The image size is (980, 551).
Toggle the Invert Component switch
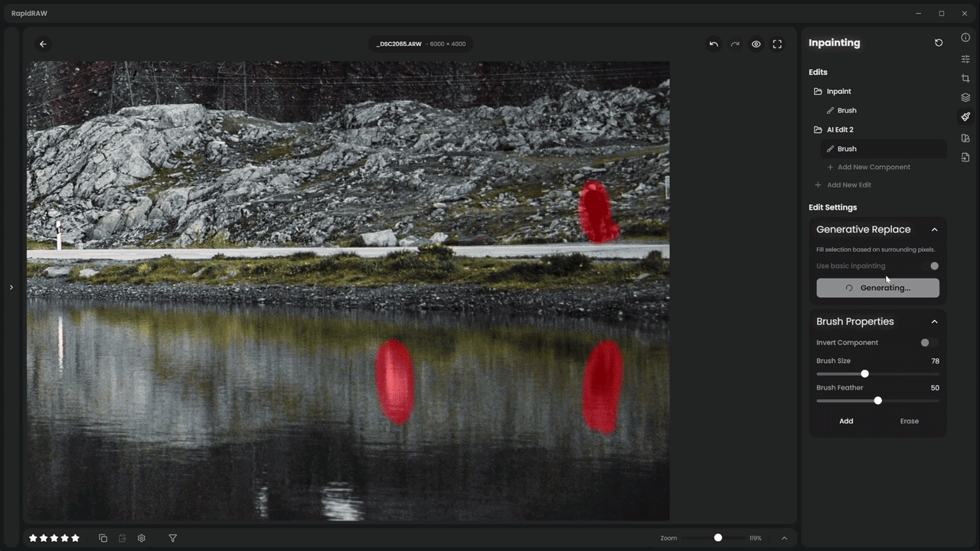[929, 343]
